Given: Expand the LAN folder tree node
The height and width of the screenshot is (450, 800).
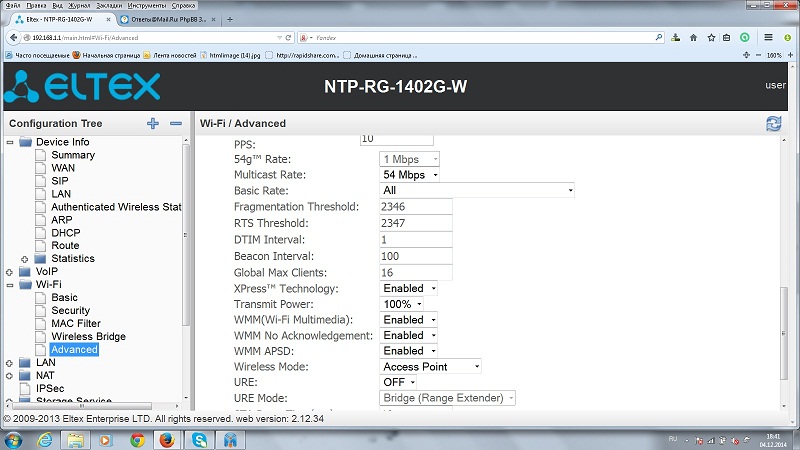Looking at the screenshot, I should (x=9, y=363).
